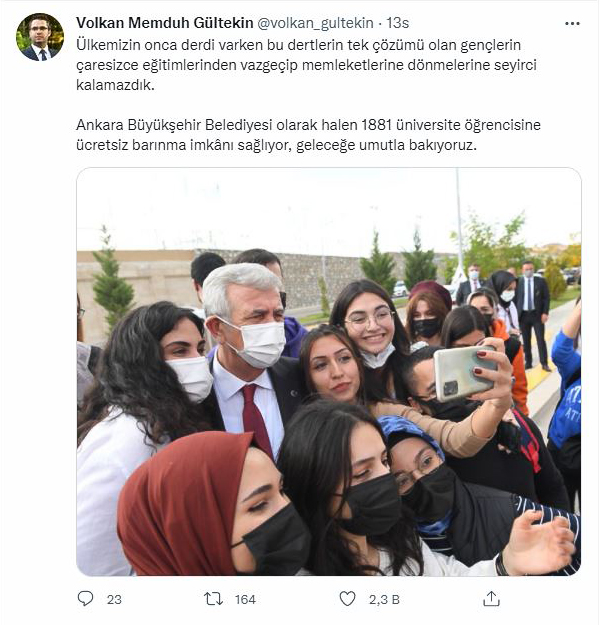Viewport: 600px width, 625px height.
Task: Open Volkan Memduh Gültekin display name link
Action: click(x=165, y=23)
